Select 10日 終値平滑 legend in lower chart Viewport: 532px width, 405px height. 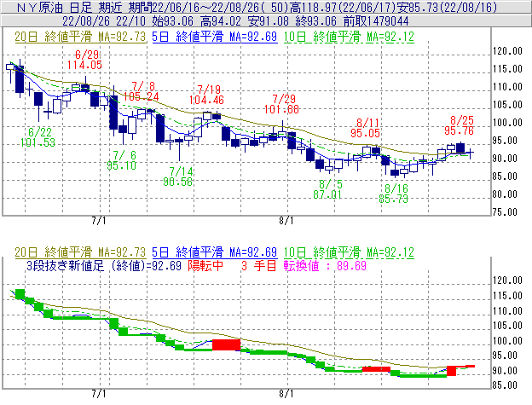pyautogui.click(x=349, y=252)
